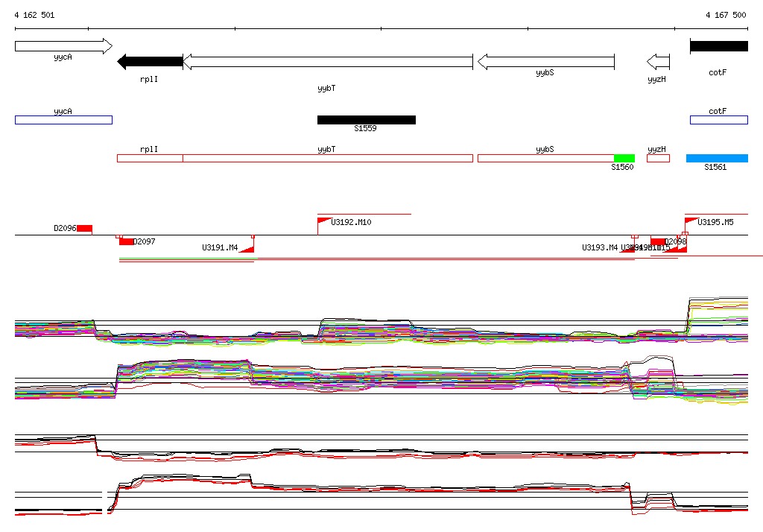Click the green S1560 segment
This screenshot has width=763, height=532.
(624, 158)
